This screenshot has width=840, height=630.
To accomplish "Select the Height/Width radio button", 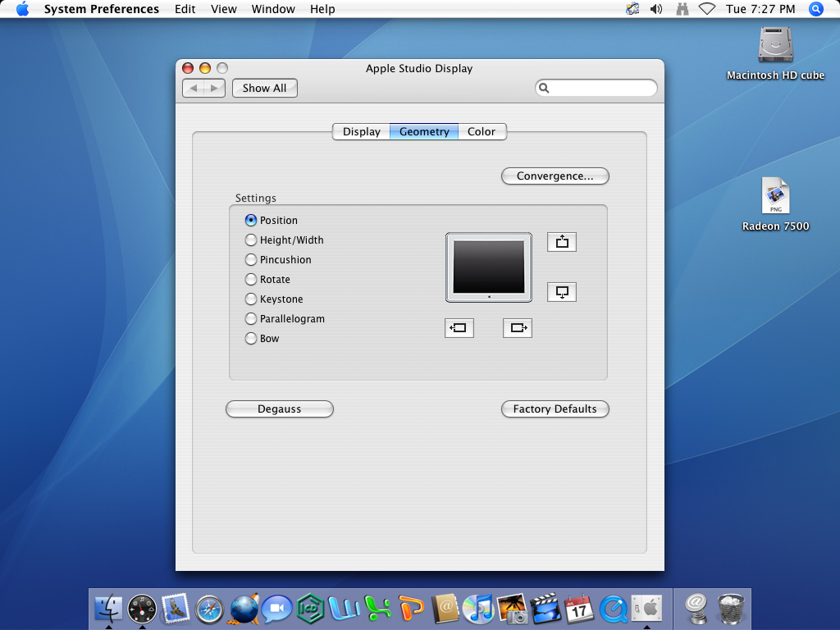I will coord(251,240).
